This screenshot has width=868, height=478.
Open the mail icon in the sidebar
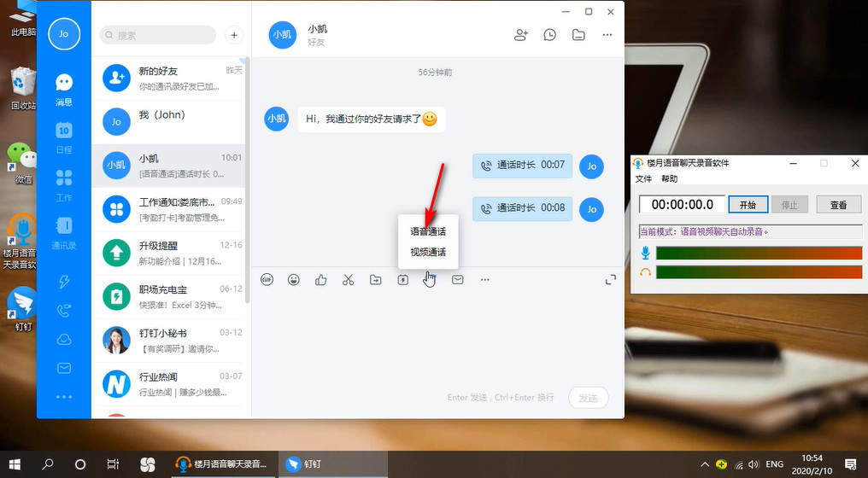click(x=64, y=368)
